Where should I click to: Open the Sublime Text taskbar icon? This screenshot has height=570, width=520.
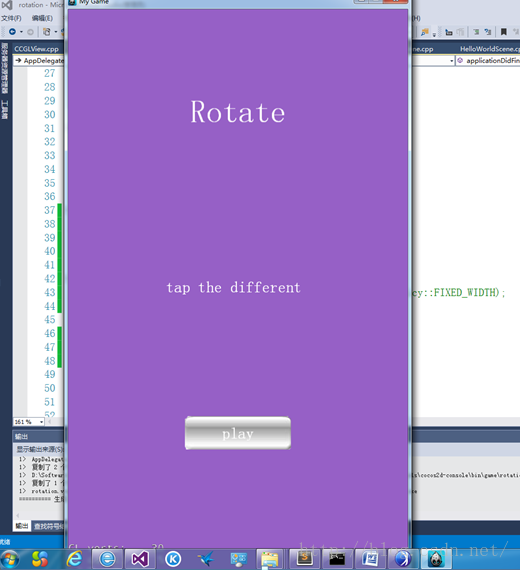[305, 559]
